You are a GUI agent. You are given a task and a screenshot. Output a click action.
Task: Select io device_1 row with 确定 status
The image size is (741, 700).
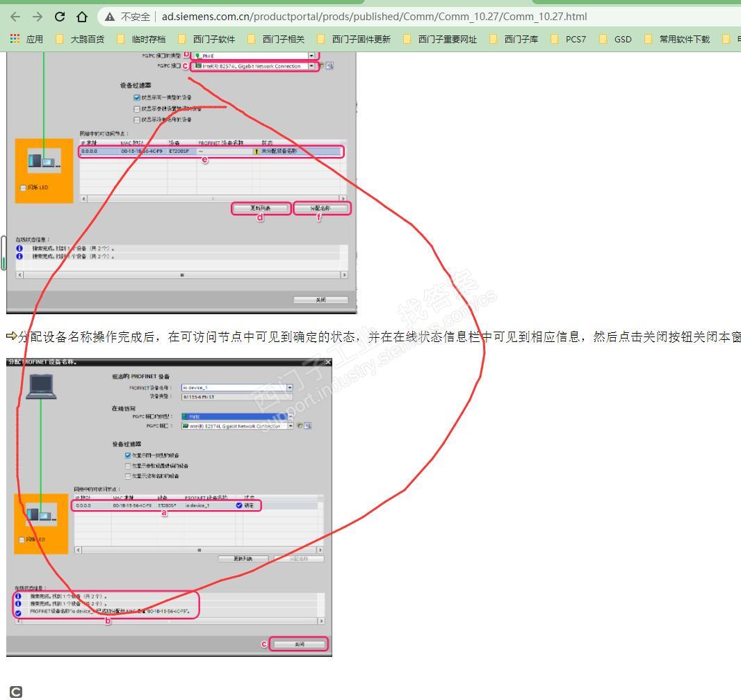[166, 506]
